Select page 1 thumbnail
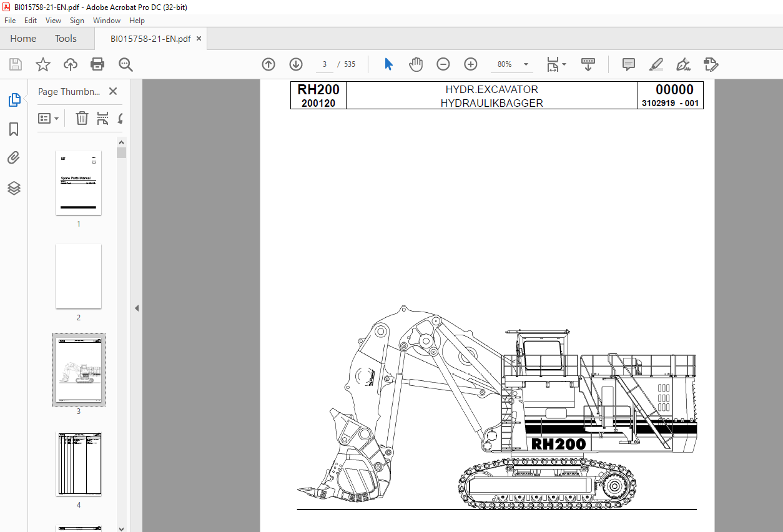The width and height of the screenshot is (783, 532). 79,182
